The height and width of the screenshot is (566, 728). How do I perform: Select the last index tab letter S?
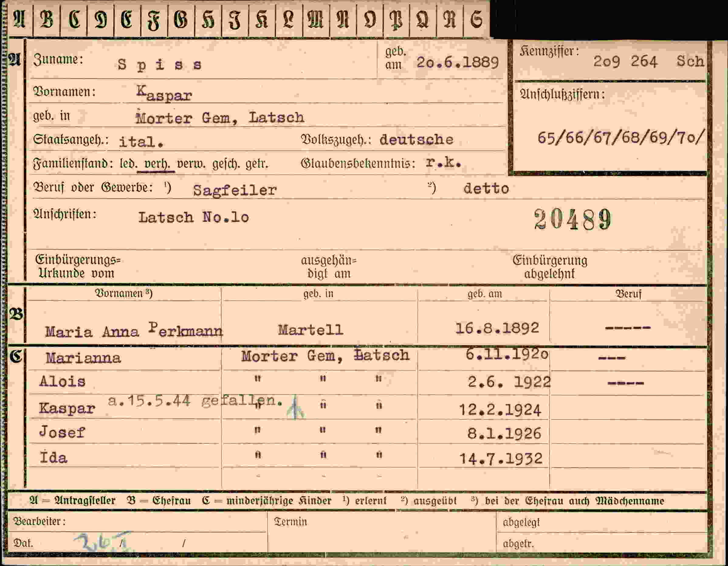(x=476, y=19)
